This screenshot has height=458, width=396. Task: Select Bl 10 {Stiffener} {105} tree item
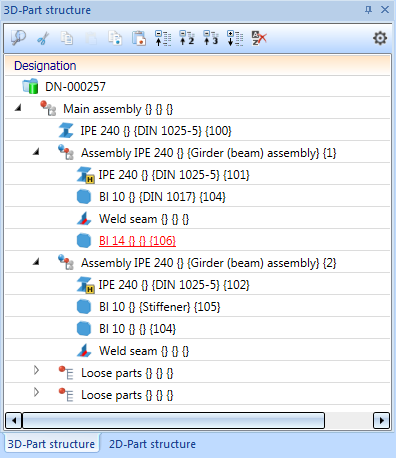pyautogui.click(x=160, y=307)
